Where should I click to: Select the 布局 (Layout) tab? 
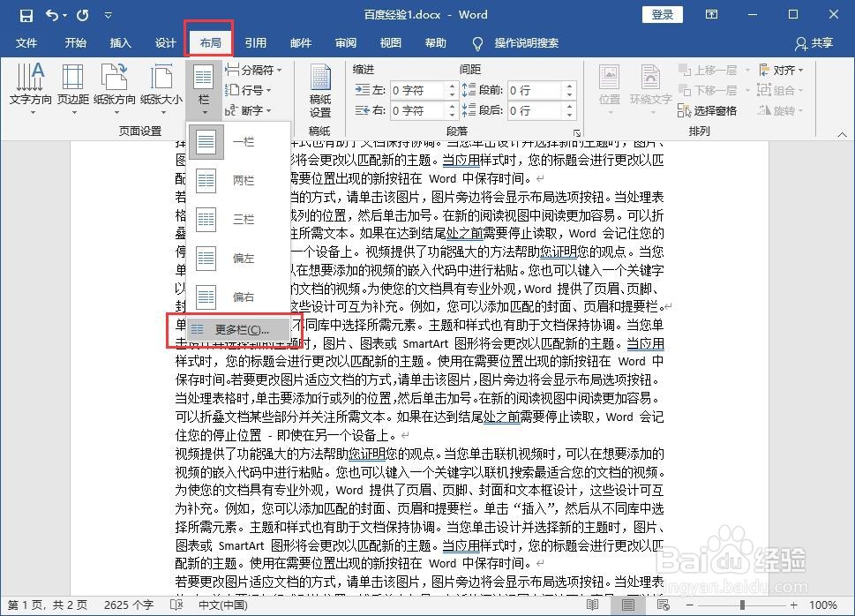click(210, 43)
